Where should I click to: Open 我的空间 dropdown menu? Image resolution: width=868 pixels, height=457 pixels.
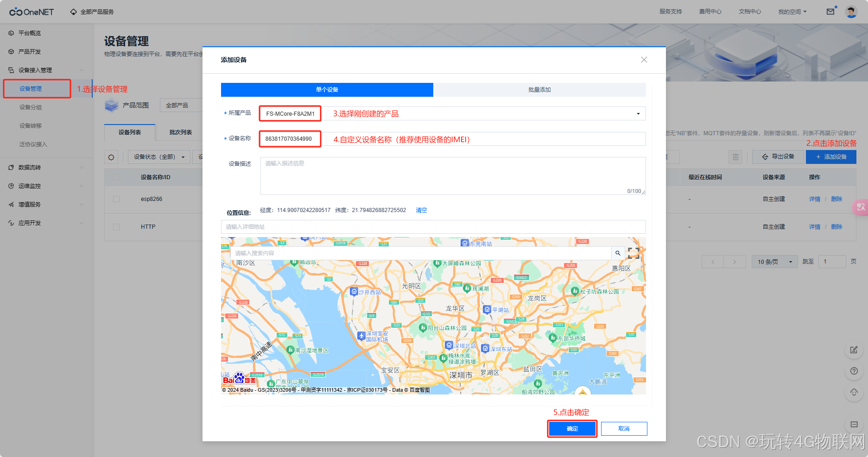click(792, 12)
